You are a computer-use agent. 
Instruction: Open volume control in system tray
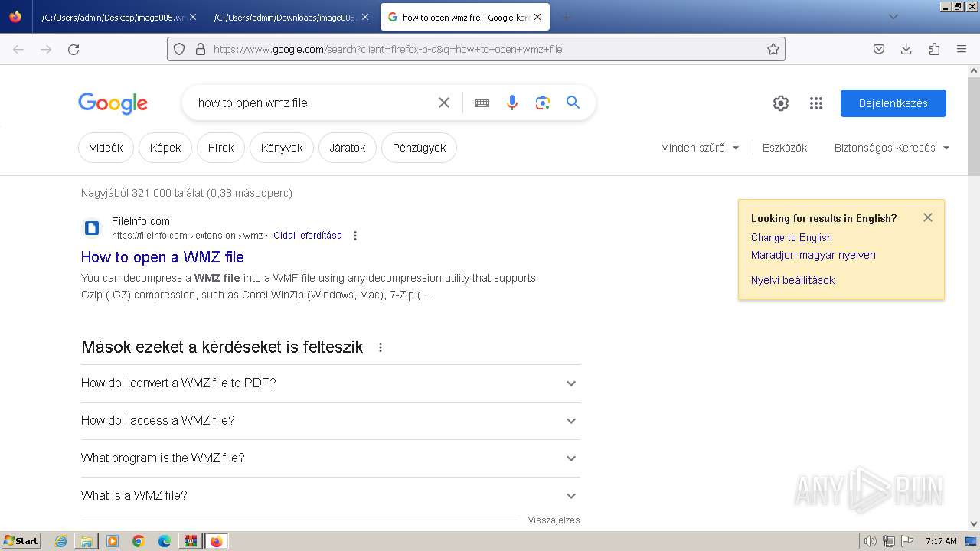(x=870, y=541)
